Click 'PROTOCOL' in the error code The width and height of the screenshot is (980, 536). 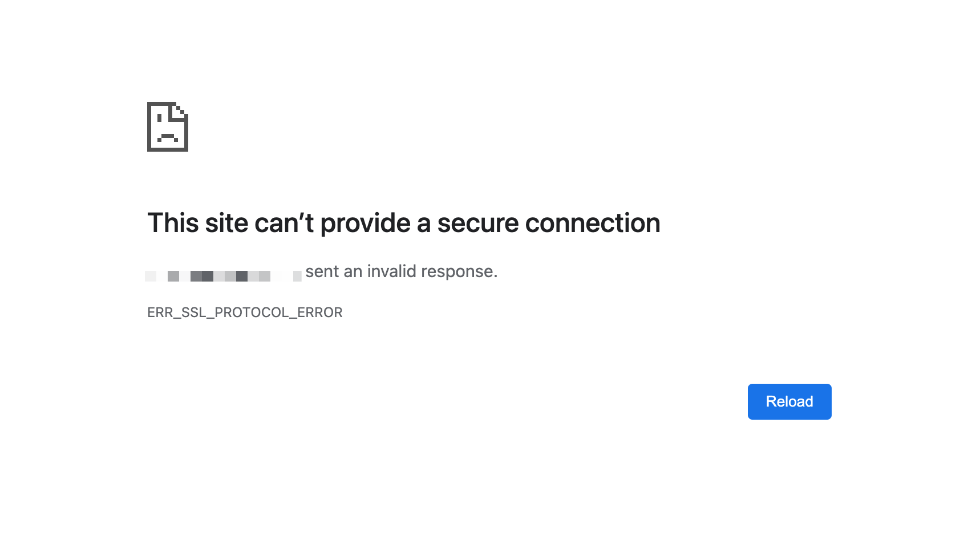(252, 312)
